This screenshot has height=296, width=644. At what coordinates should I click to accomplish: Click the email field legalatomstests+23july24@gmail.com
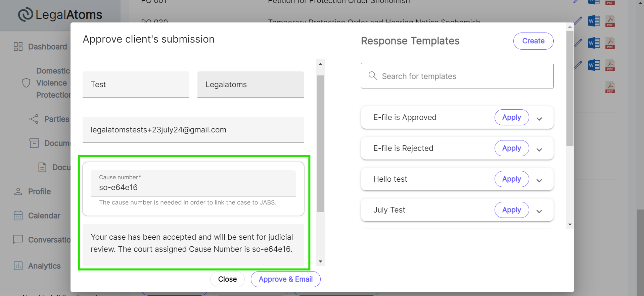(193, 130)
